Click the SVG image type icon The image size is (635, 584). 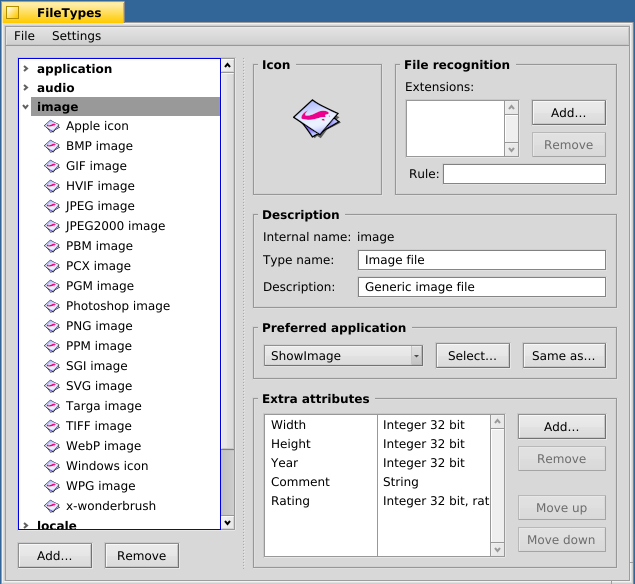click(x=52, y=386)
